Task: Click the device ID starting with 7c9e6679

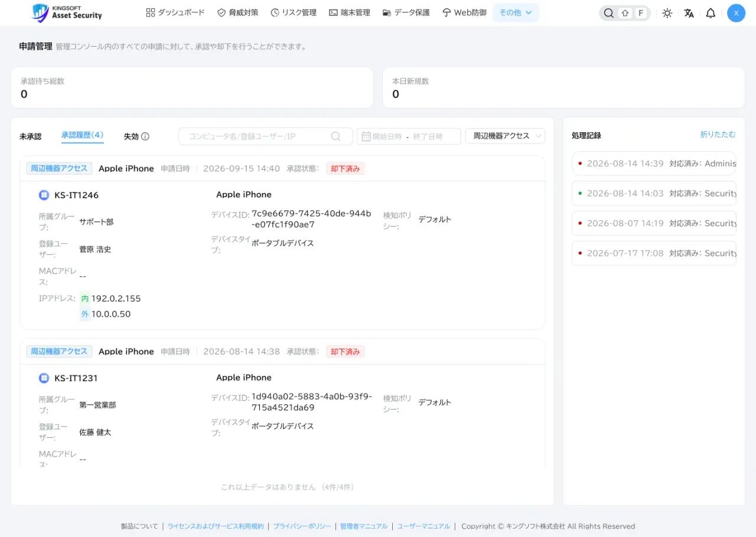Action: tap(311, 219)
